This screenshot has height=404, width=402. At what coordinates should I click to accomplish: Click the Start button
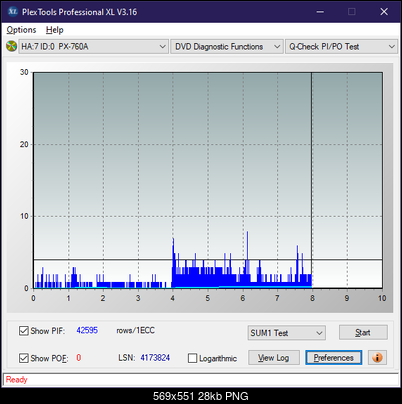(363, 332)
